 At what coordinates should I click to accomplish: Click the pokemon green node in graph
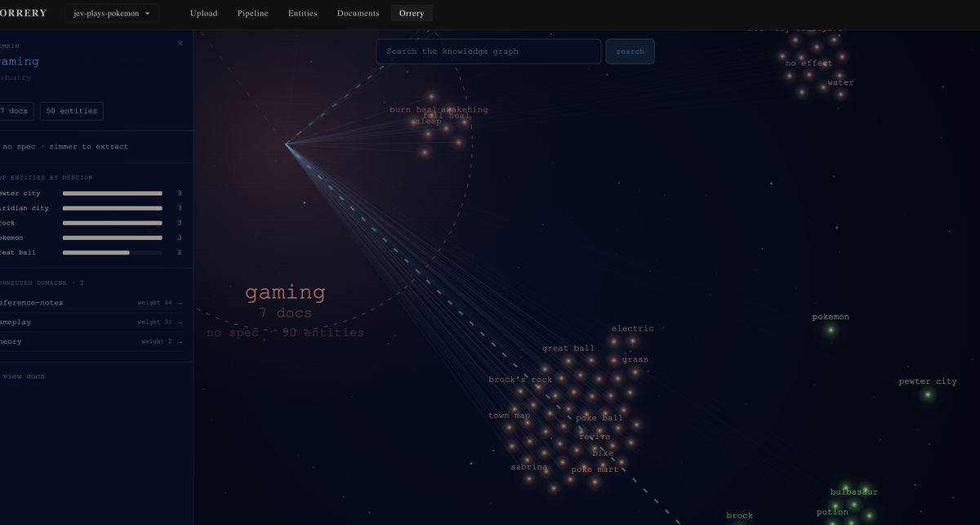pos(831,330)
